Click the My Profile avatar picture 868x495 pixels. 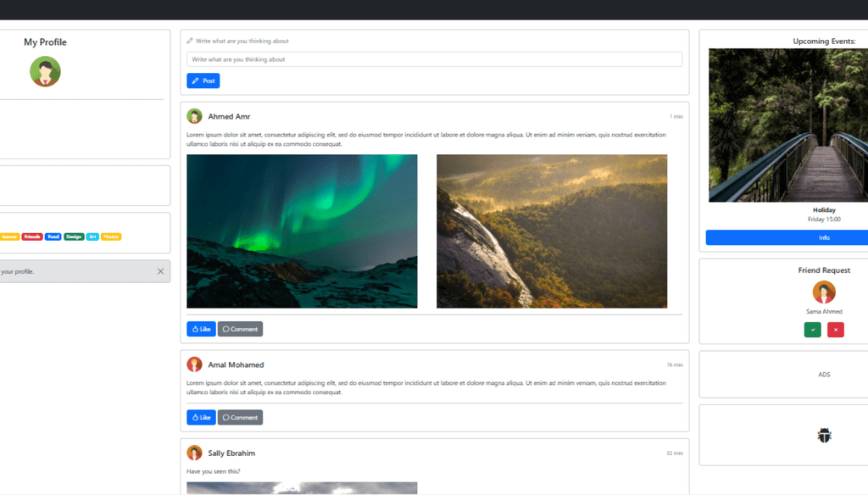(x=45, y=71)
